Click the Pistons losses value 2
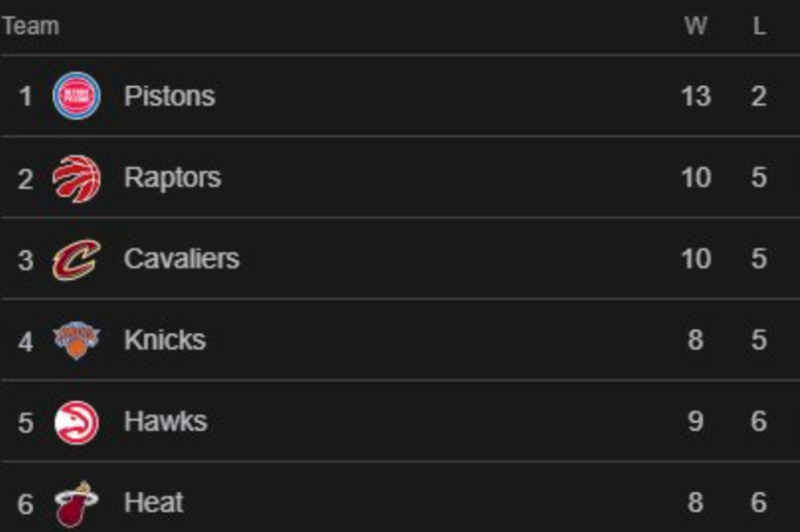The image size is (800, 532). (x=759, y=96)
